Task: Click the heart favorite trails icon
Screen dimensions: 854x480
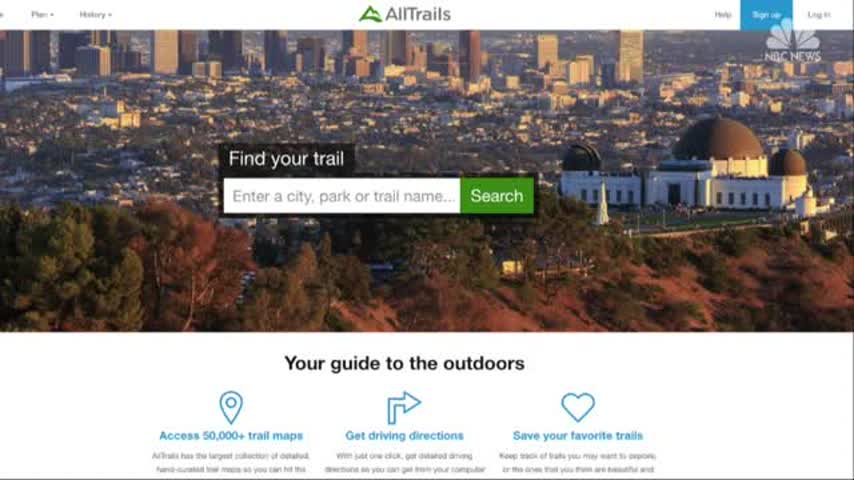Action: pos(578,407)
